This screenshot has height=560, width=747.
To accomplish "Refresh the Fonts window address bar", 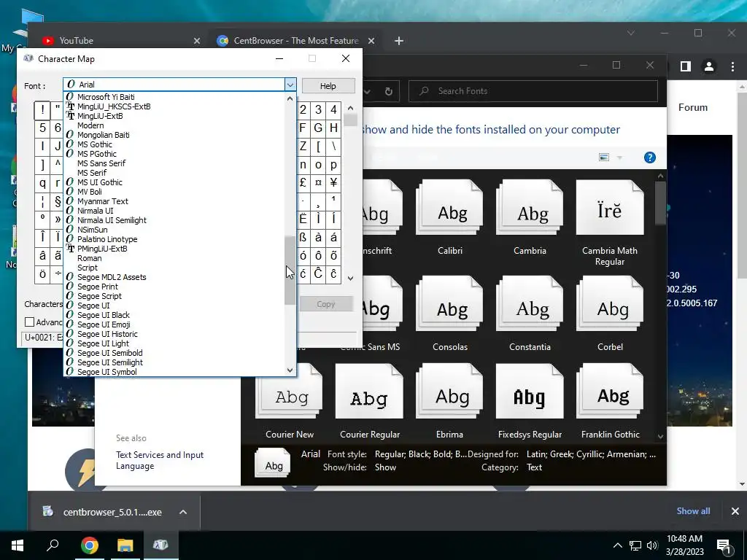I will (x=389, y=91).
